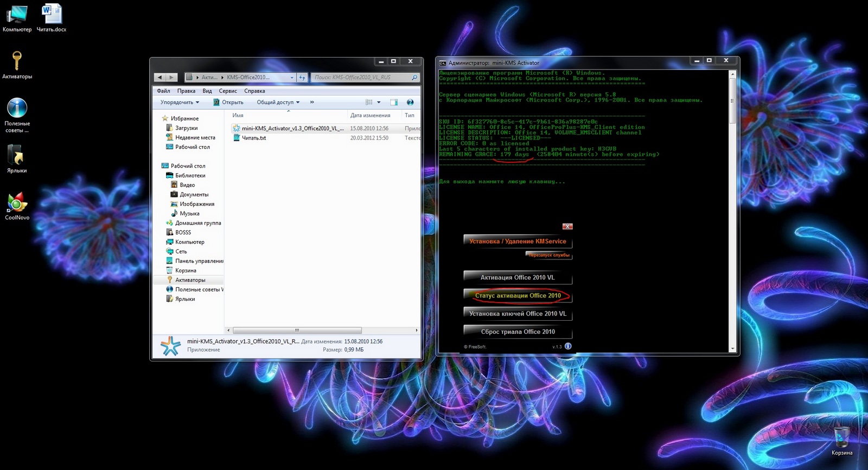This screenshot has height=470, width=868.
Task: Select Домашняя группа in the navigation tree
Action: (198, 223)
